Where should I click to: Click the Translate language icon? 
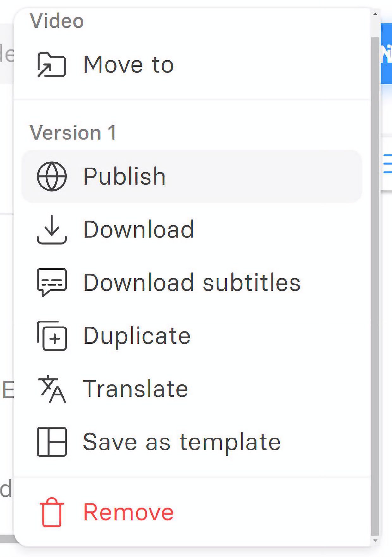tap(52, 389)
